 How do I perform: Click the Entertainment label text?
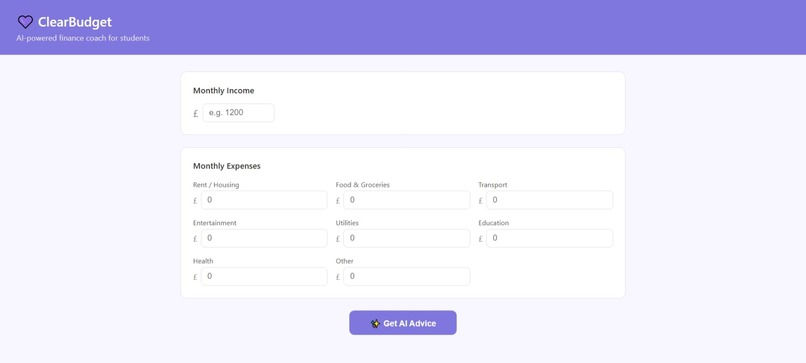pyautogui.click(x=215, y=223)
